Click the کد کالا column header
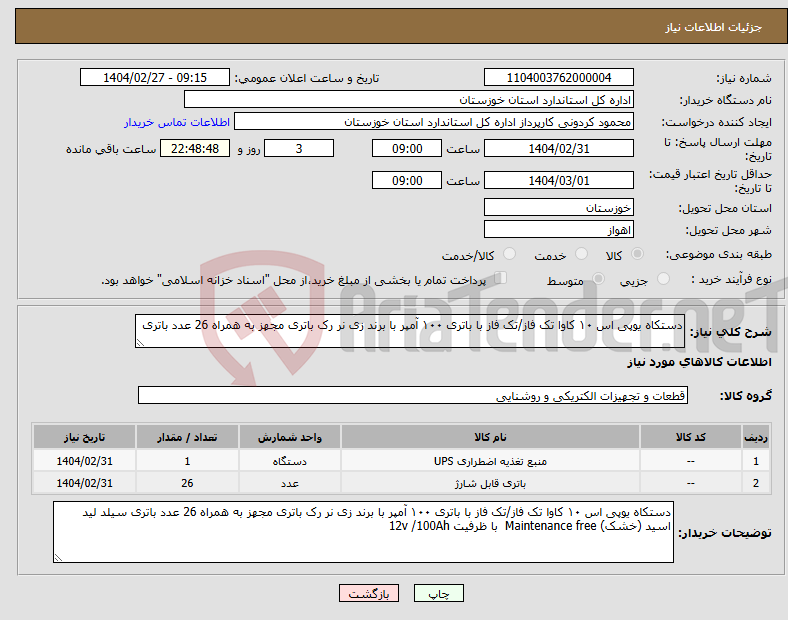The height and width of the screenshot is (620, 788). point(691,437)
